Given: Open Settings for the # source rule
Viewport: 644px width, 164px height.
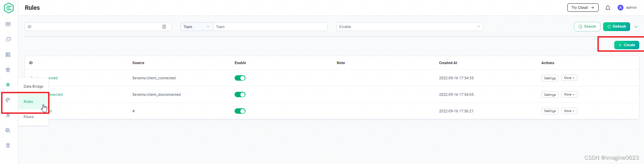Looking at the screenshot, I should tap(550, 111).
